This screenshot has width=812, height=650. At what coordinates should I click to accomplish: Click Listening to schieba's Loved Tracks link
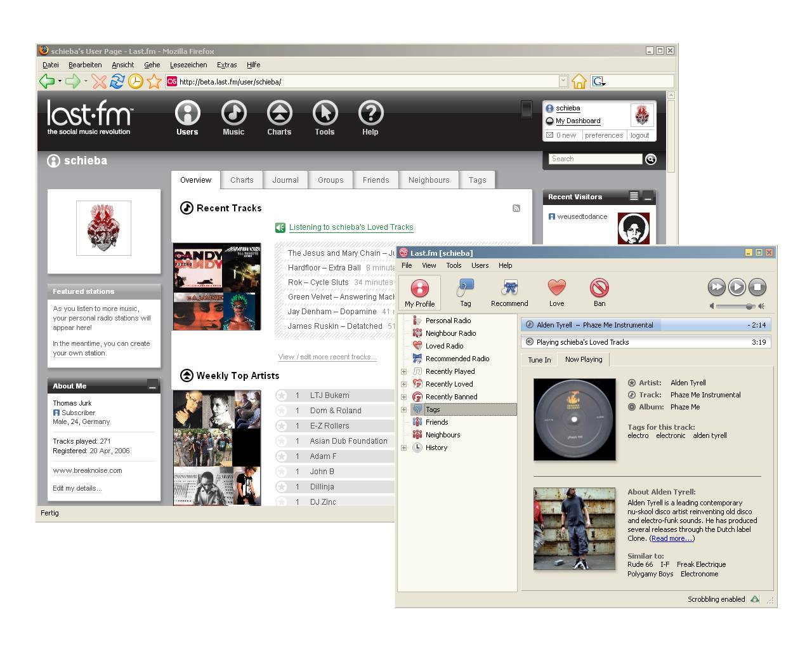pyautogui.click(x=351, y=227)
